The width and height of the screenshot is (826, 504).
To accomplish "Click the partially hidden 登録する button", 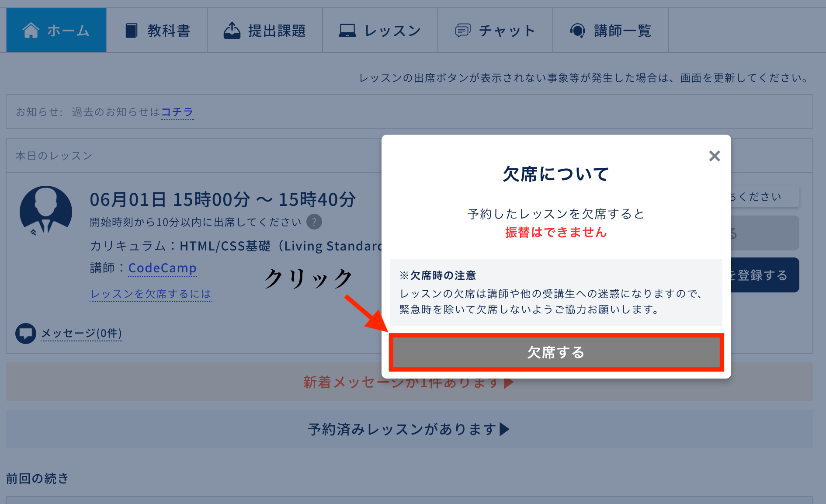I will click(x=765, y=275).
